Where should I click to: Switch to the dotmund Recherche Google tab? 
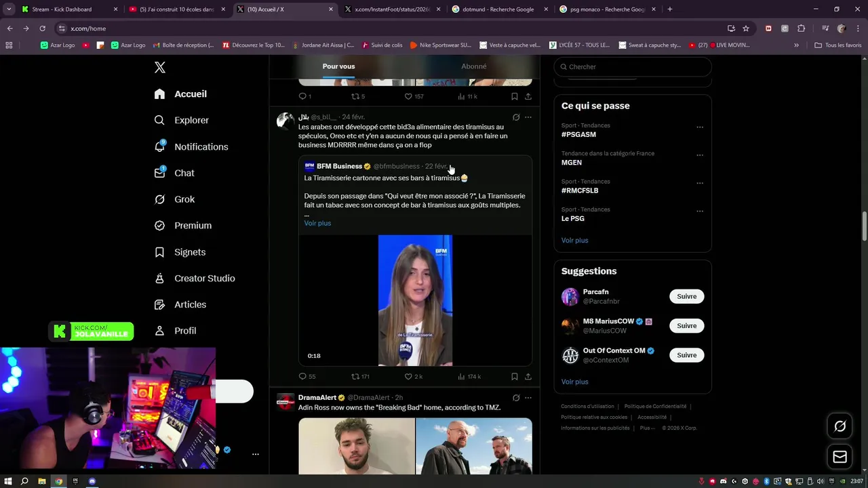pyautogui.click(x=498, y=9)
